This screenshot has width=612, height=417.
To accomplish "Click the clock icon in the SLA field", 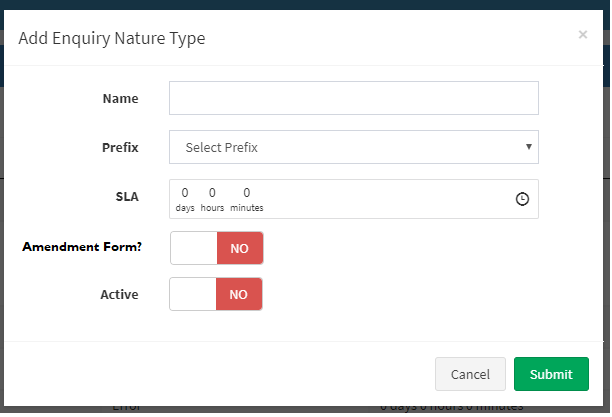I will coord(522,199).
